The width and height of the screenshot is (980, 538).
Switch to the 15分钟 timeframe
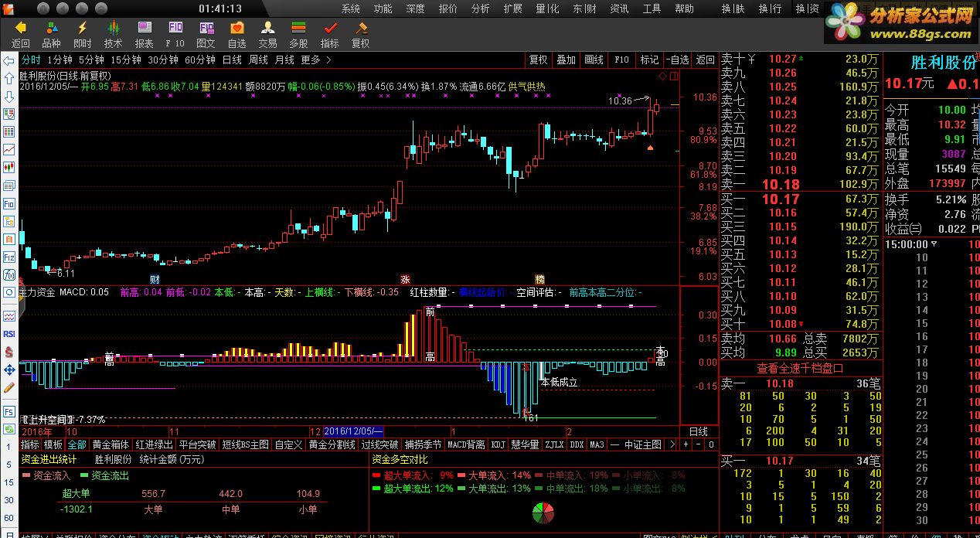(126, 60)
